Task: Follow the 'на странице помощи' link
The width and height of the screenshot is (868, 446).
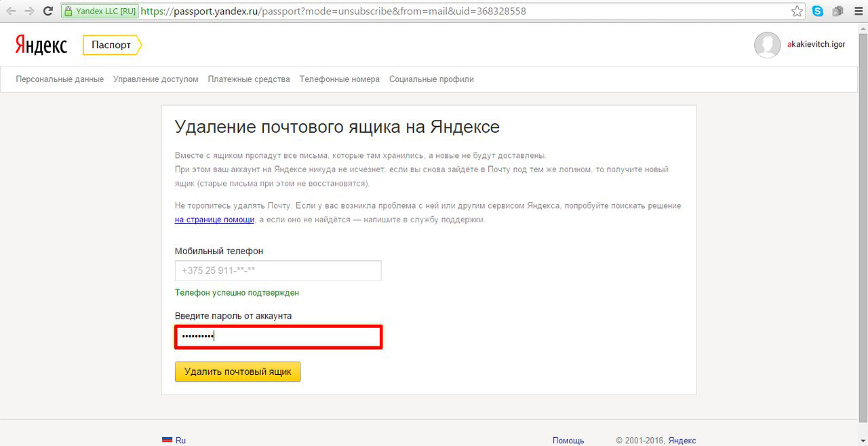Action: [214, 220]
